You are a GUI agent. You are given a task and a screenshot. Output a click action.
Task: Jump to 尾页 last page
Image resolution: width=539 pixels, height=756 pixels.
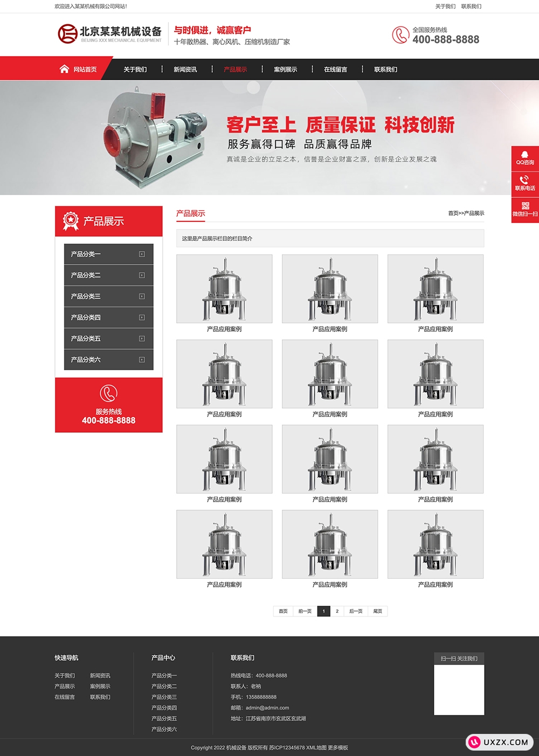(x=378, y=611)
